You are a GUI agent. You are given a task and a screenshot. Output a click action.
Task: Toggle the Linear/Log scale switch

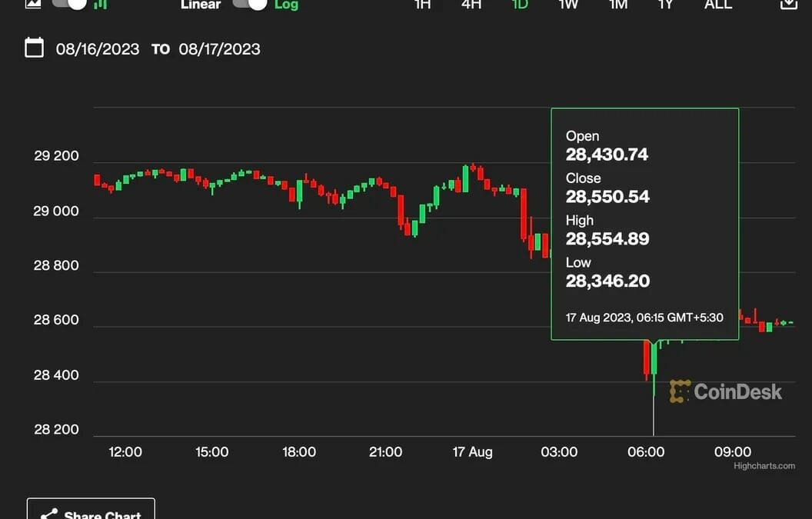pos(250,4)
